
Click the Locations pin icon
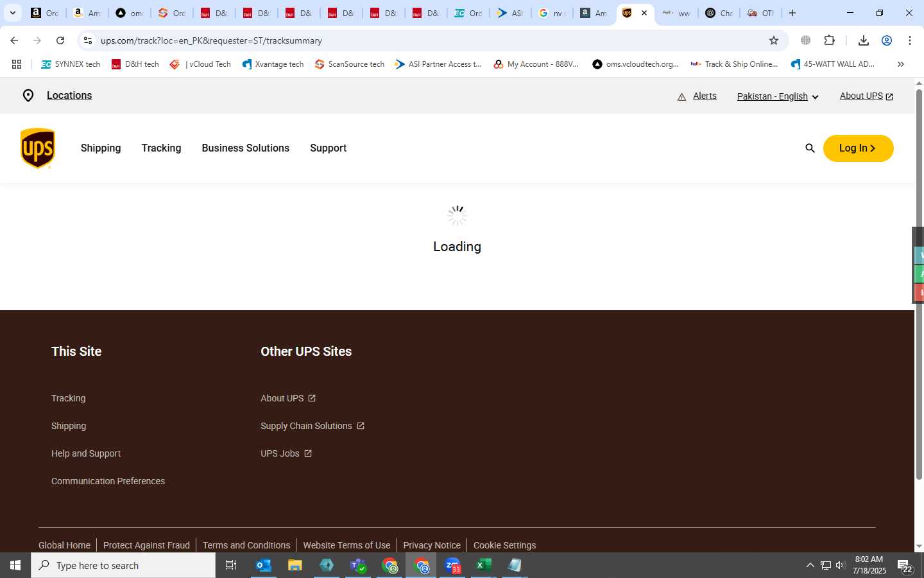coord(28,96)
